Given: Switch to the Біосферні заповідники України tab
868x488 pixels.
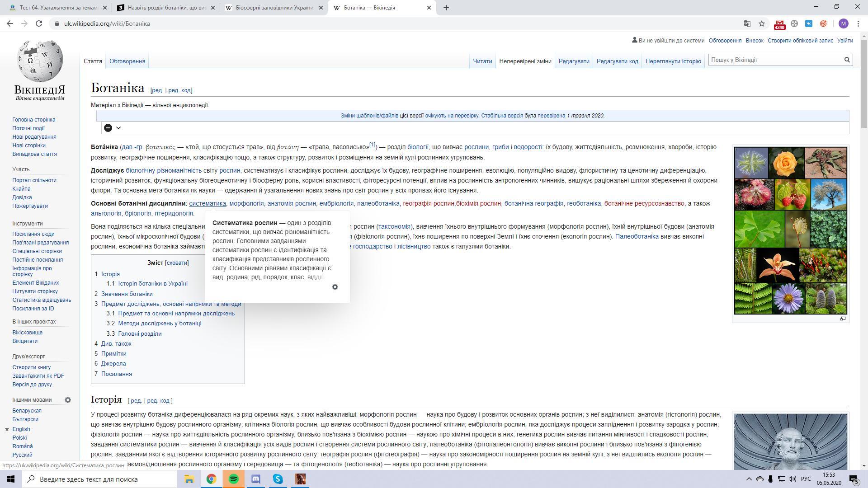Looking at the screenshot, I should coord(274,8).
